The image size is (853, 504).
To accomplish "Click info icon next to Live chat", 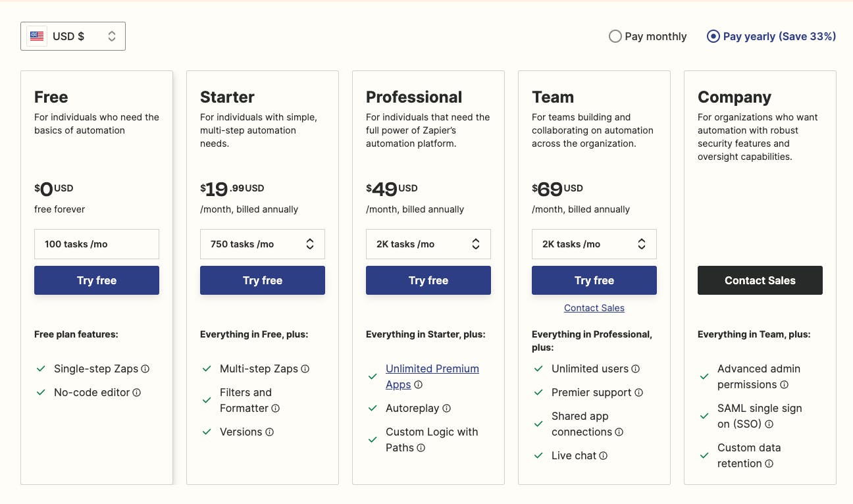I will (604, 456).
